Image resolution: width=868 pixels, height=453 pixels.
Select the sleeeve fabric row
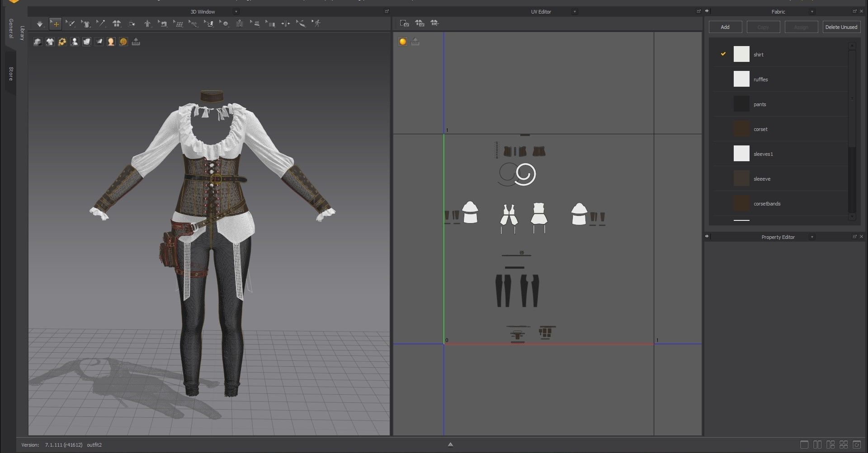780,179
